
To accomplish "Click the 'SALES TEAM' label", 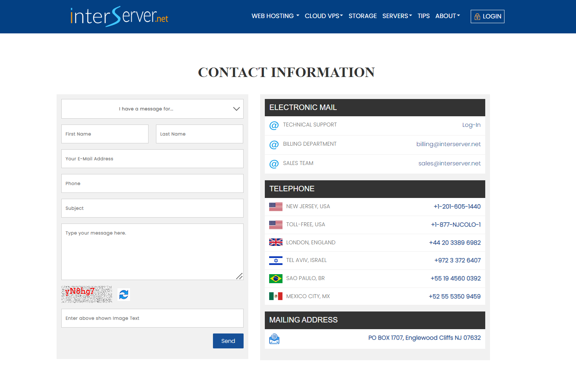I will click(x=298, y=163).
